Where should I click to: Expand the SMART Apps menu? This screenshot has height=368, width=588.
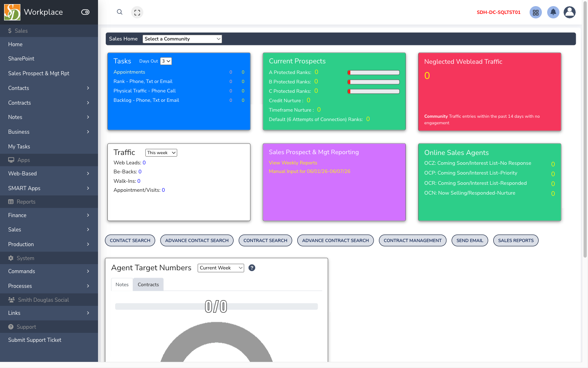[x=49, y=188]
